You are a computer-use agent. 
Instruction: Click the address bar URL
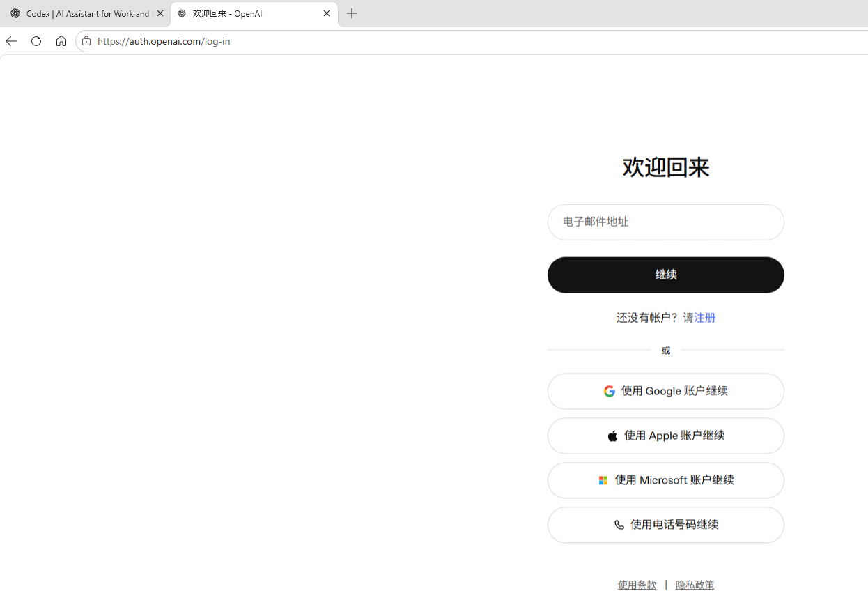point(164,41)
